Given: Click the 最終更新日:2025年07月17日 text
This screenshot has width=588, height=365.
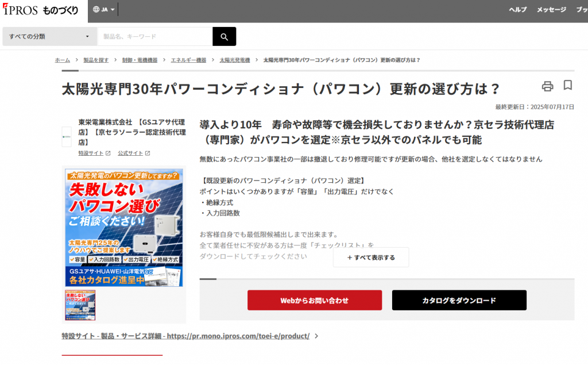Looking at the screenshot, I should pos(535,107).
